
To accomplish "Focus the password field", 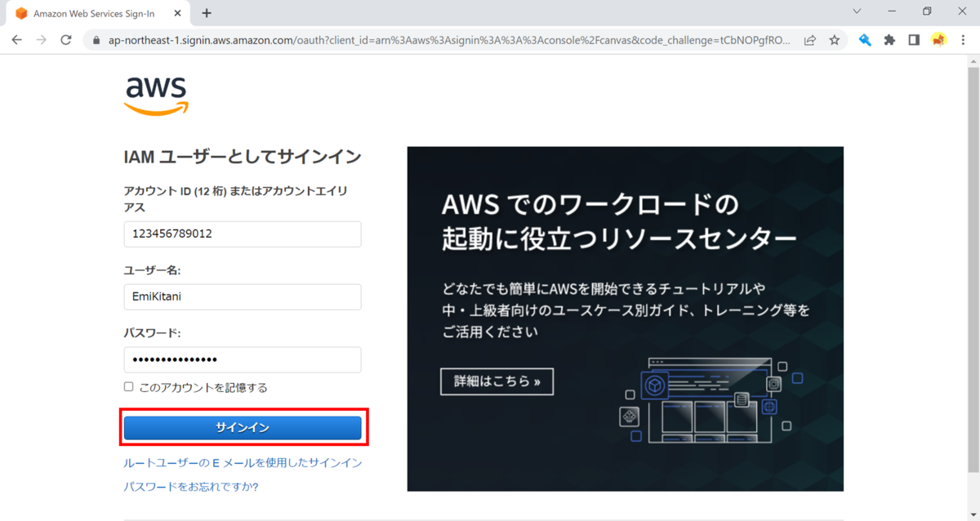I will 243,360.
